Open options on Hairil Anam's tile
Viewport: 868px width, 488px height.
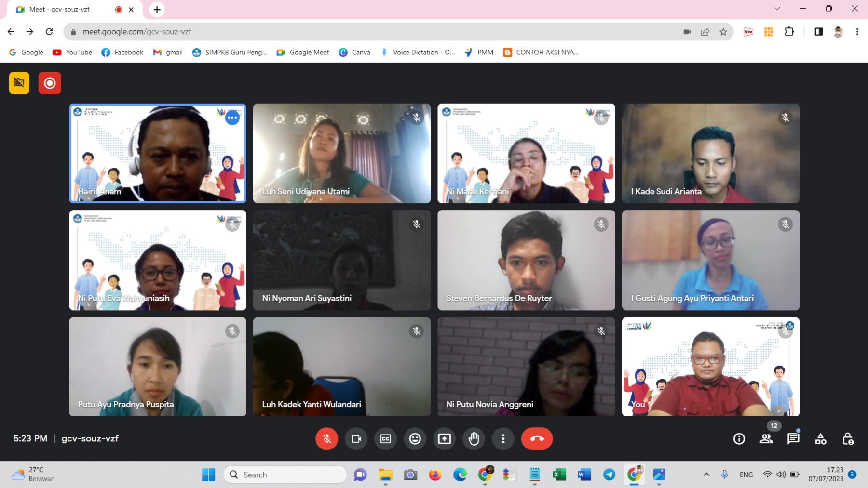pos(232,118)
